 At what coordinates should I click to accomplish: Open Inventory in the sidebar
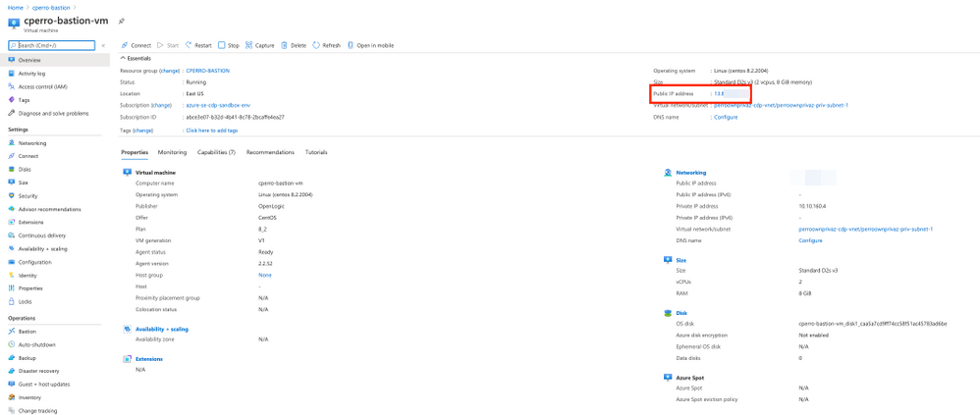coord(29,397)
